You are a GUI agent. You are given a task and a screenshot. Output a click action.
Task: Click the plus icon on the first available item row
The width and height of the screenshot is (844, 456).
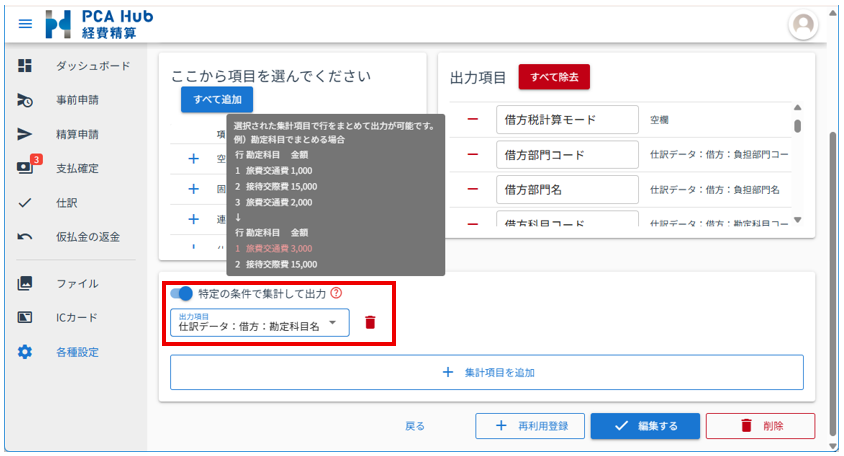click(x=194, y=158)
